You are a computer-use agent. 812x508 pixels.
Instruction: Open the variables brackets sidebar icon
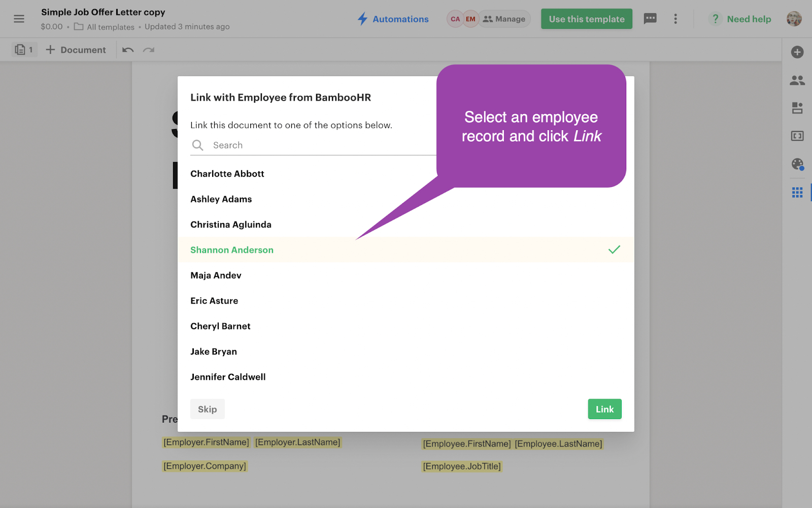point(797,136)
